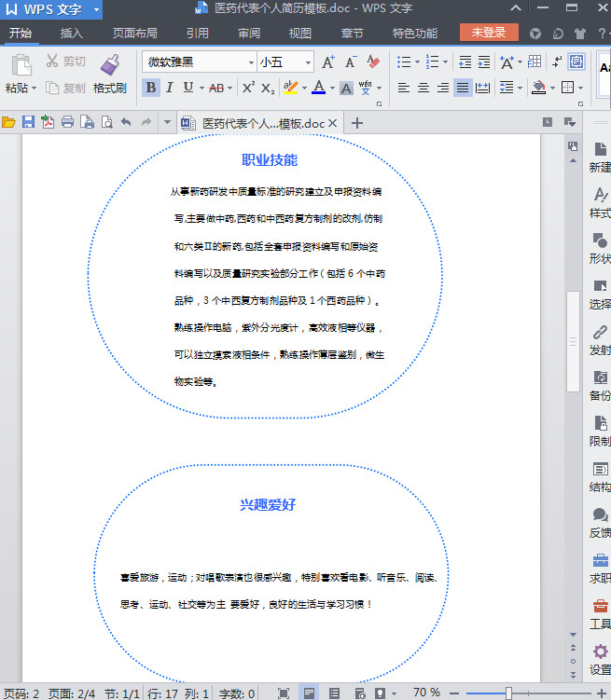Click the Paste icon
The image size is (611, 700).
[21, 64]
